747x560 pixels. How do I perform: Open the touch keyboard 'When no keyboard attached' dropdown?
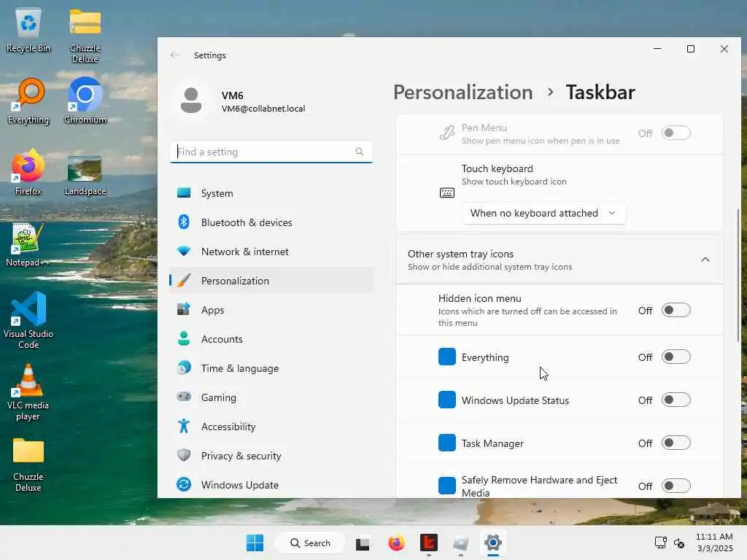pyautogui.click(x=543, y=214)
